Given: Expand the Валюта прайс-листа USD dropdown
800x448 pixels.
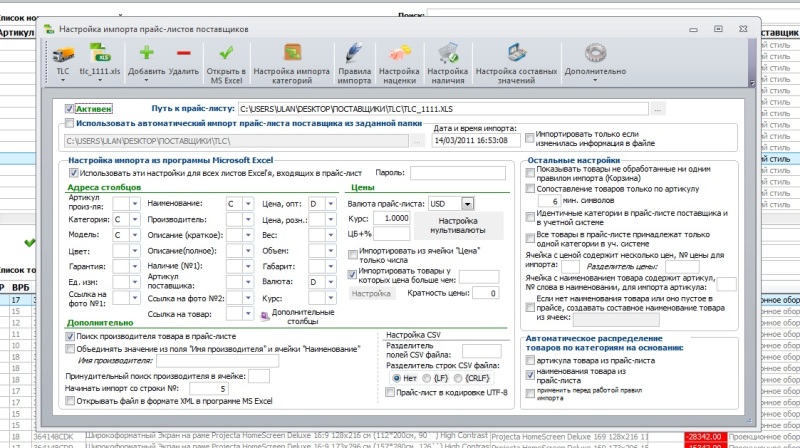Looking at the screenshot, I should 467,204.
